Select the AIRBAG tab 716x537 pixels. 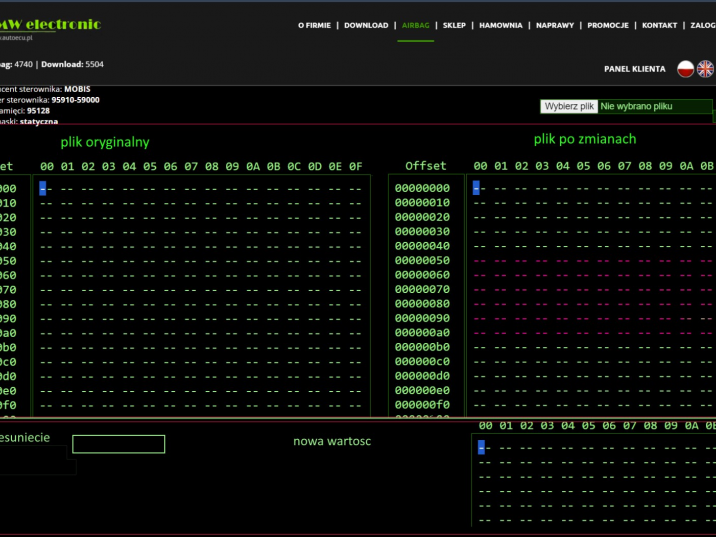click(415, 25)
